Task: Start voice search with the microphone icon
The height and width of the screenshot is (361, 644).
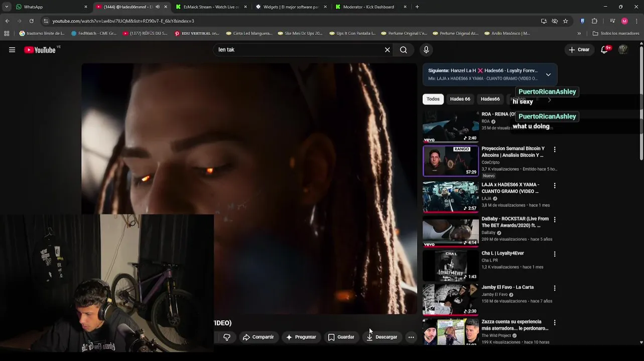Action: (426, 50)
